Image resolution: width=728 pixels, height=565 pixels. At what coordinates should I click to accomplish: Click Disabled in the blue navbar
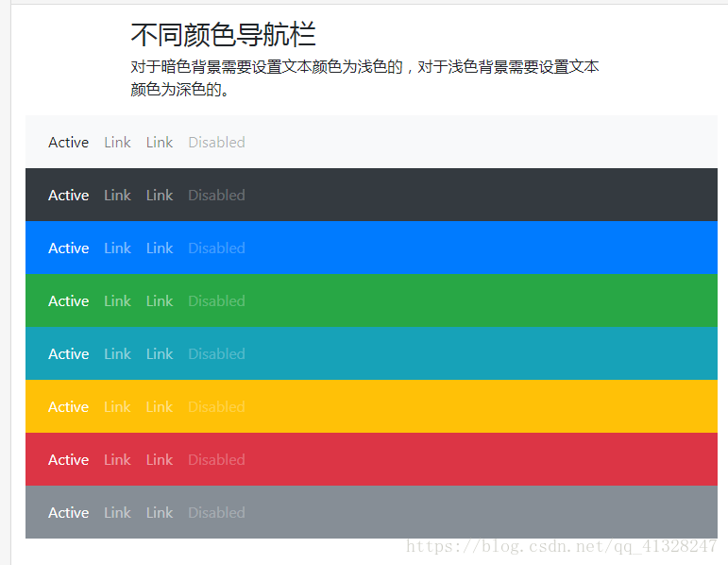pyautogui.click(x=216, y=248)
